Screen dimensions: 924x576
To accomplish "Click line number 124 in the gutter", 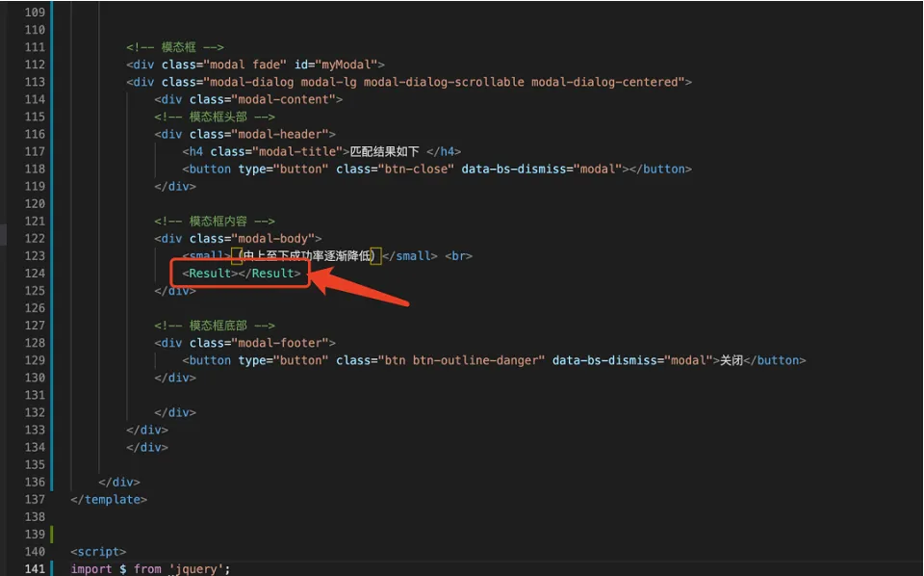I will click(35, 273).
